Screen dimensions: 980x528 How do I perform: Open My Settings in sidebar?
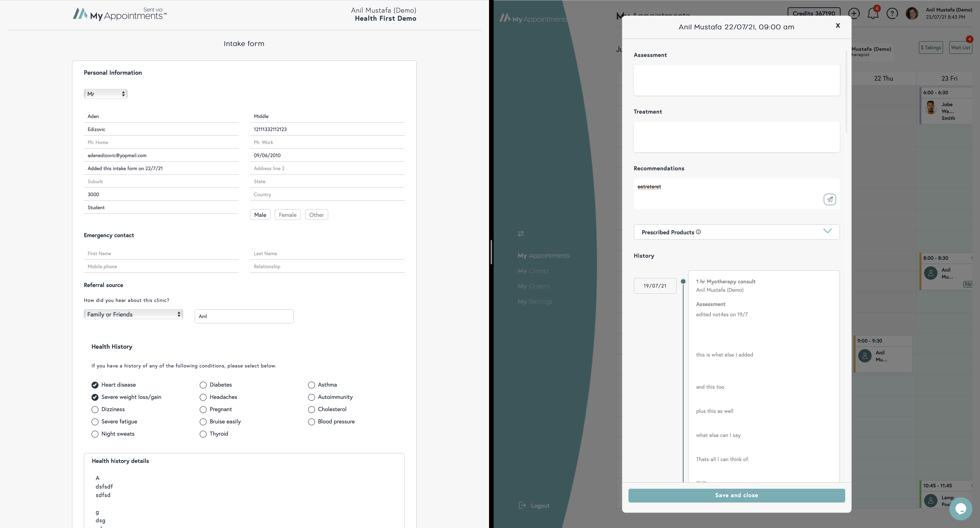[x=534, y=302]
